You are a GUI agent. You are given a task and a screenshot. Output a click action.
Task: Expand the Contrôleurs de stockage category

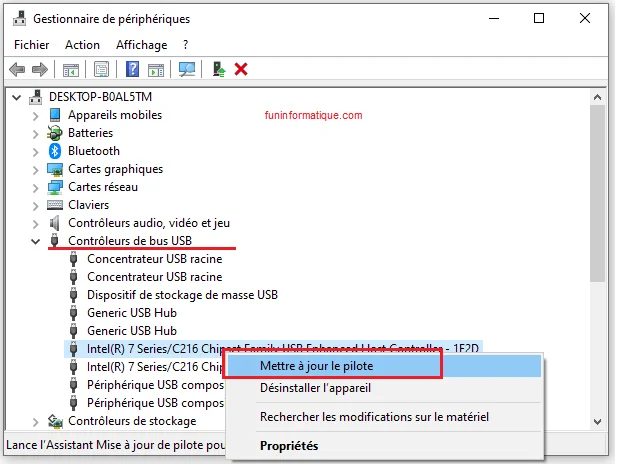pyautogui.click(x=37, y=421)
